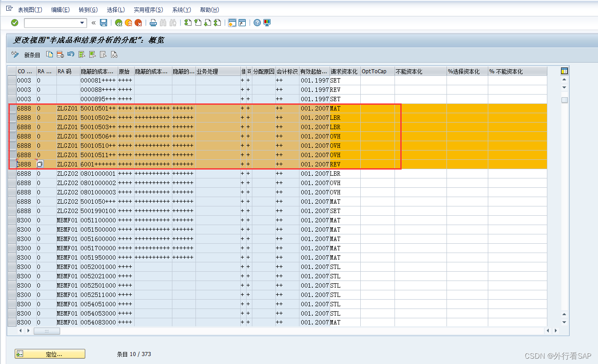
Task: Click the Deselect All icon
Action: click(x=103, y=55)
